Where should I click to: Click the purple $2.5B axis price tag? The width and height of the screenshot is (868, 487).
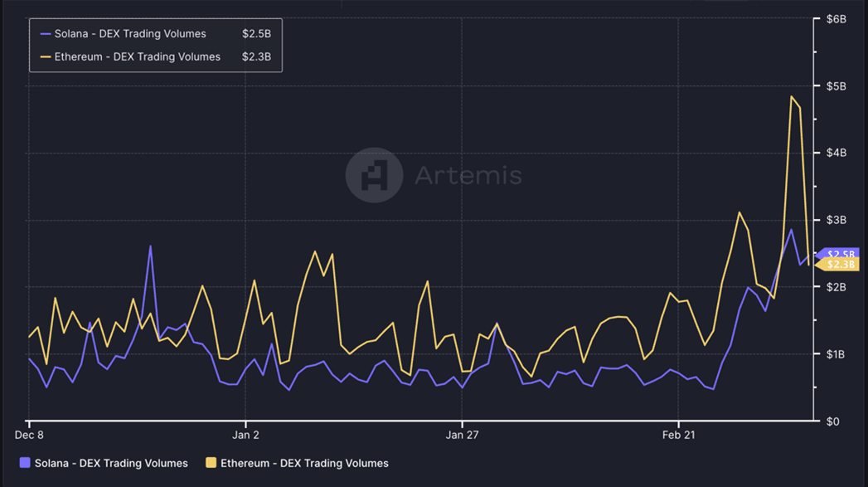tap(838, 254)
